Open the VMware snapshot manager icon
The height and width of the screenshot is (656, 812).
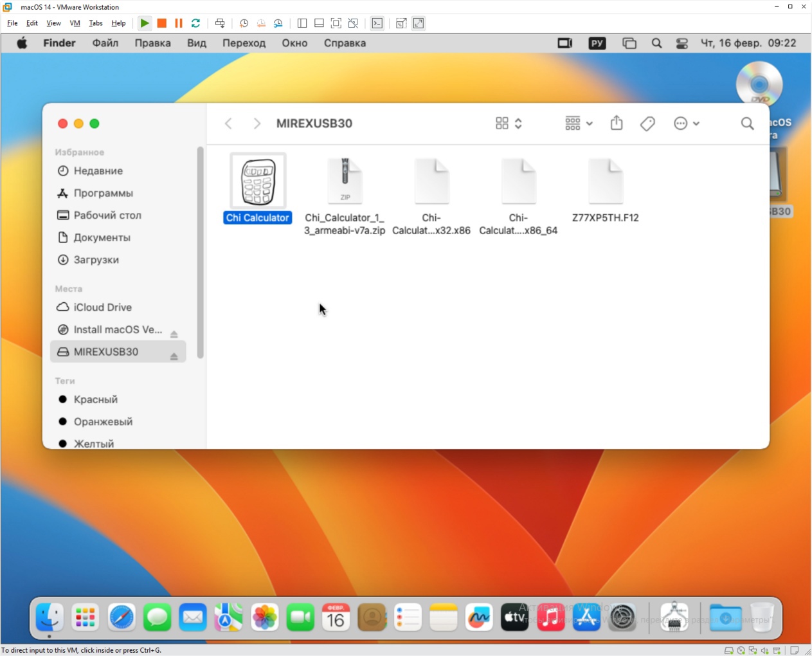click(278, 23)
